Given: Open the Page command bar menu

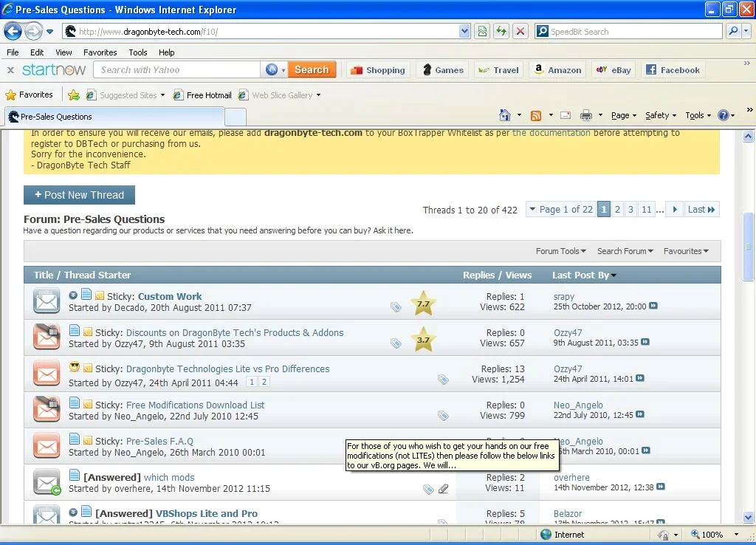Looking at the screenshot, I should click(x=624, y=115).
